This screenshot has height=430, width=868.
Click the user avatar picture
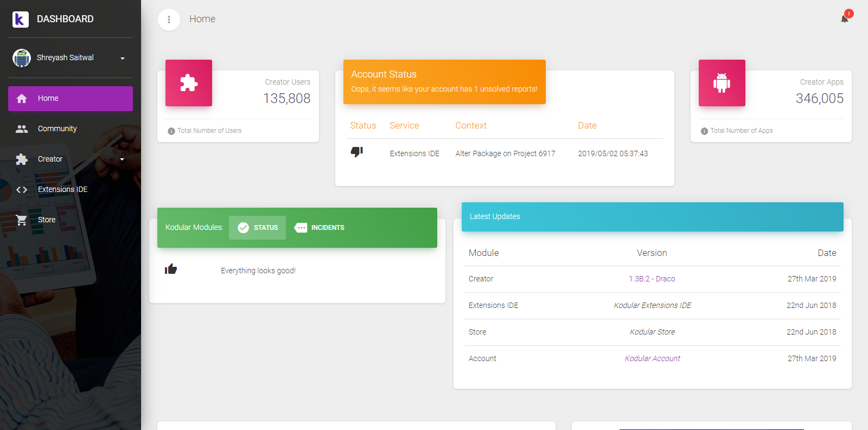click(22, 58)
